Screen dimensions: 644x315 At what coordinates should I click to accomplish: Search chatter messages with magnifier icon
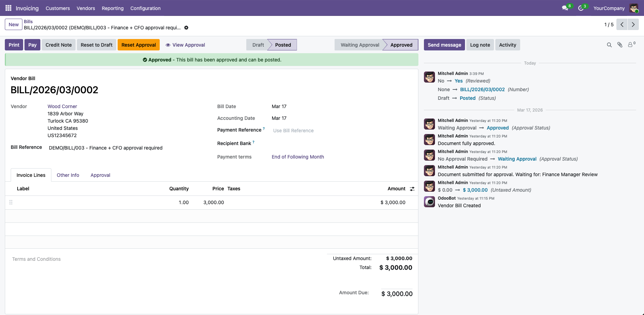tap(609, 45)
